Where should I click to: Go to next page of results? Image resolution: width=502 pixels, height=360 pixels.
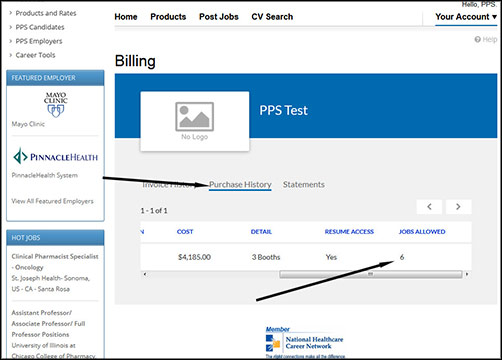[459, 207]
